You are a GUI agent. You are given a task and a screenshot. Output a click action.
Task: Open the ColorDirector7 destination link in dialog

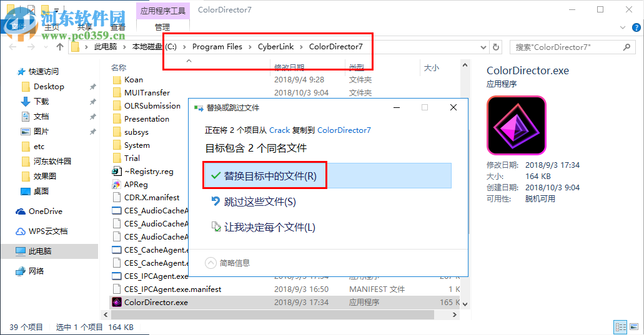(x=344, y=130)
